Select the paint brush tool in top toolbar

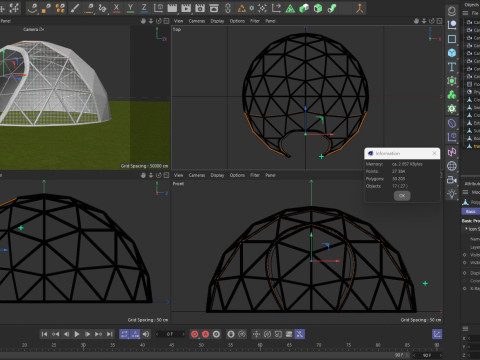tap(75, 8)
